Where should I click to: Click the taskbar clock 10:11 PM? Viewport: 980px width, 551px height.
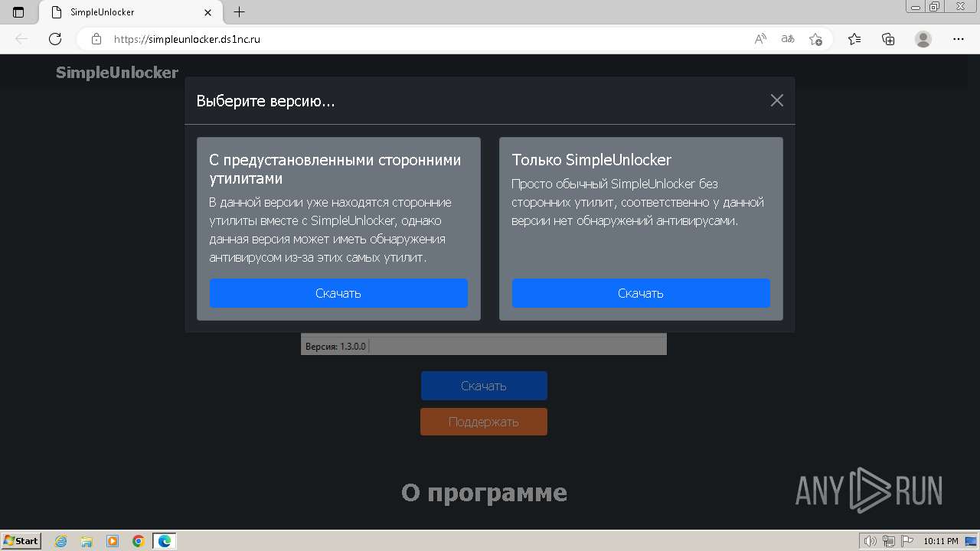tap(941, 541)
